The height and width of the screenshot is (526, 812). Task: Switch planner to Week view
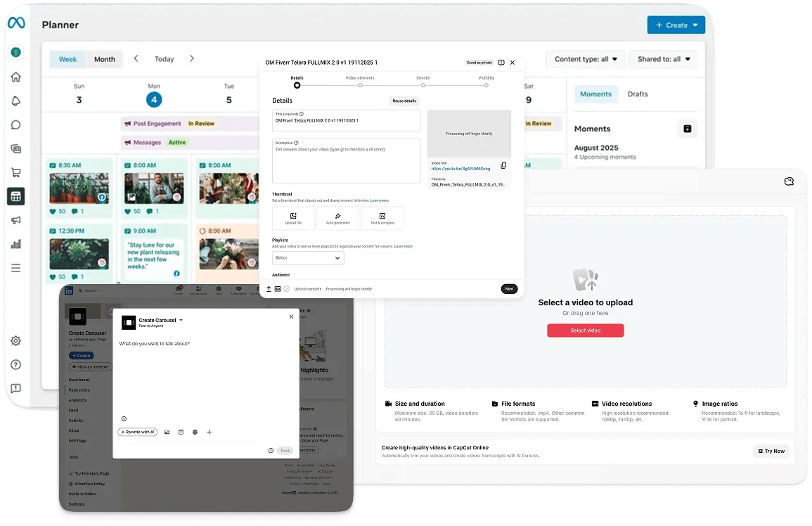(x=67, y=59)
